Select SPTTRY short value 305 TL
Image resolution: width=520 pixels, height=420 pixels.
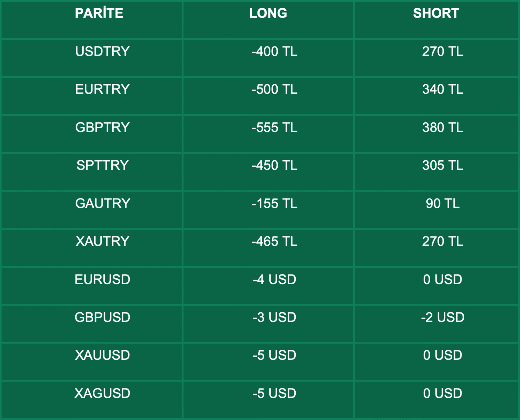(x=443, y=165)
